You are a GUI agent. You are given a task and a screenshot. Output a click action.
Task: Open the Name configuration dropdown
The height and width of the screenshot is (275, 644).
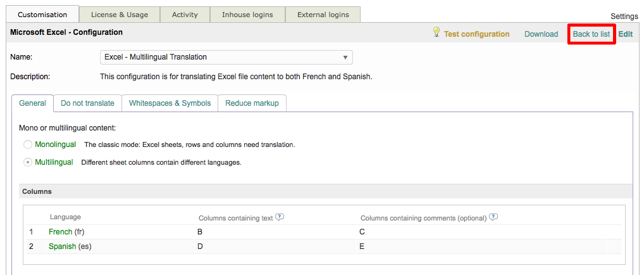(x=226, y=57)
